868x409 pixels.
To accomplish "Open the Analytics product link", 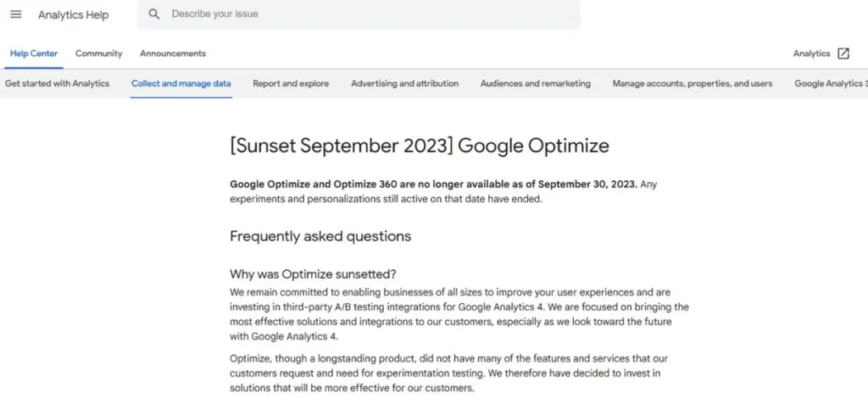I will (x=811, y=53).
